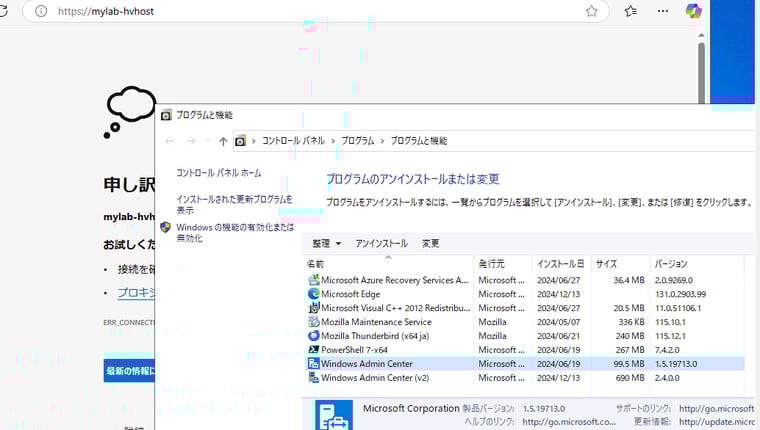
Task: Go back in Control Panel window
Action: [169, 141]
